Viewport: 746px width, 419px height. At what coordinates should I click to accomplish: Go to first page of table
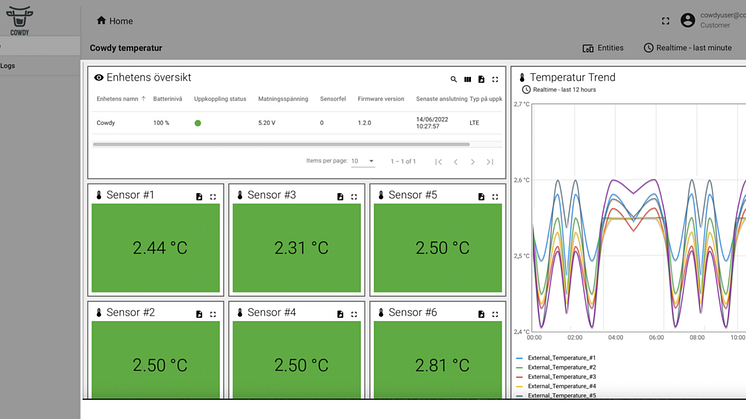438,162
